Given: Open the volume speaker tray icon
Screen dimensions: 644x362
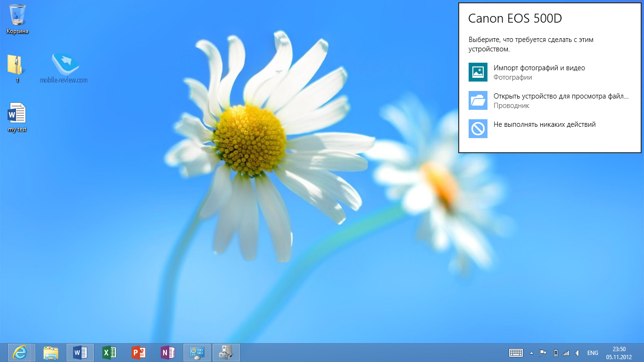Looking at the screenshot, I should 578,353.
